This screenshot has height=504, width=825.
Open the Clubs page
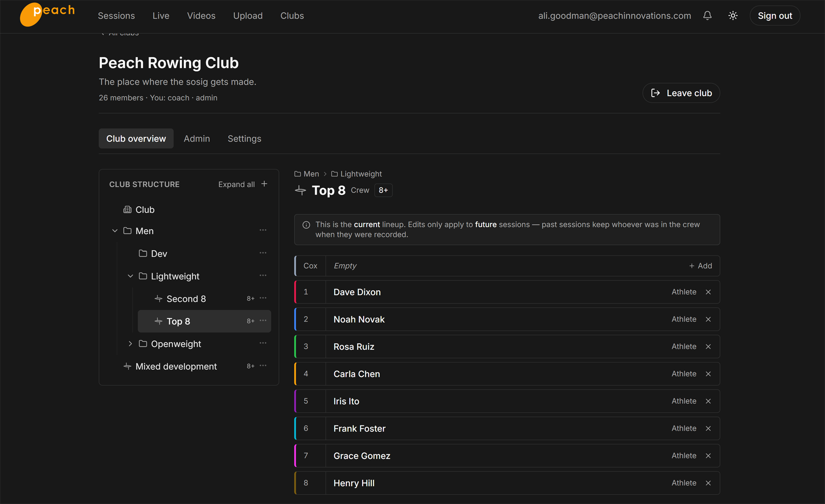click(292, 16)
